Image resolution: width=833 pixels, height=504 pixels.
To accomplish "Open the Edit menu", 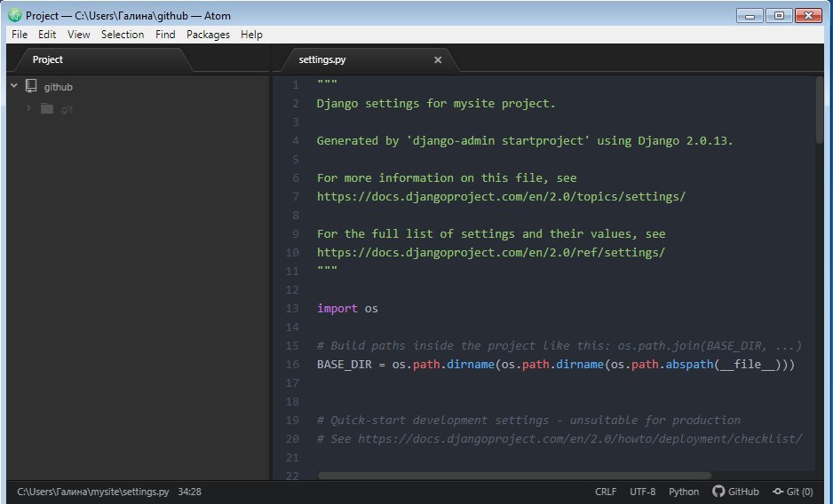I will coord(47,35).
